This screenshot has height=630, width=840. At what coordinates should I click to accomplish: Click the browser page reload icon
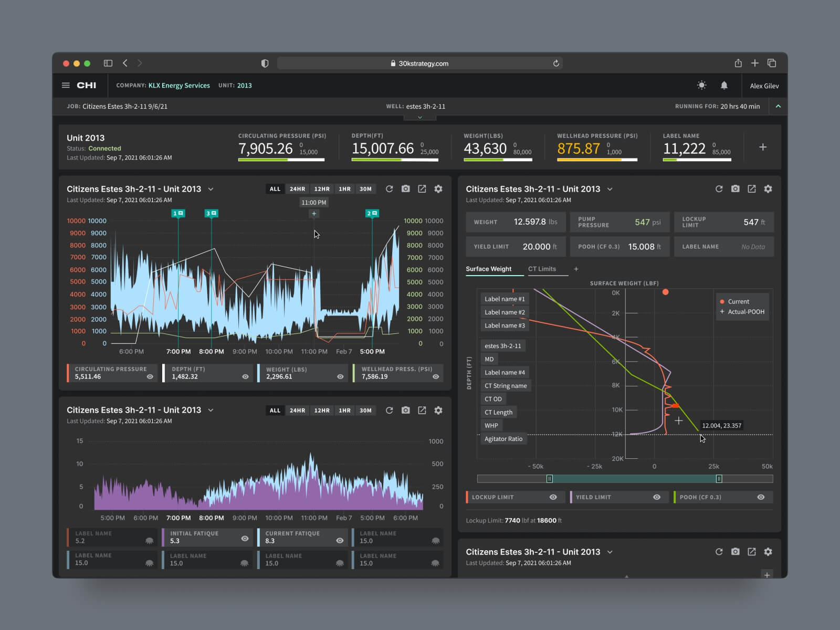click(556, 64)
